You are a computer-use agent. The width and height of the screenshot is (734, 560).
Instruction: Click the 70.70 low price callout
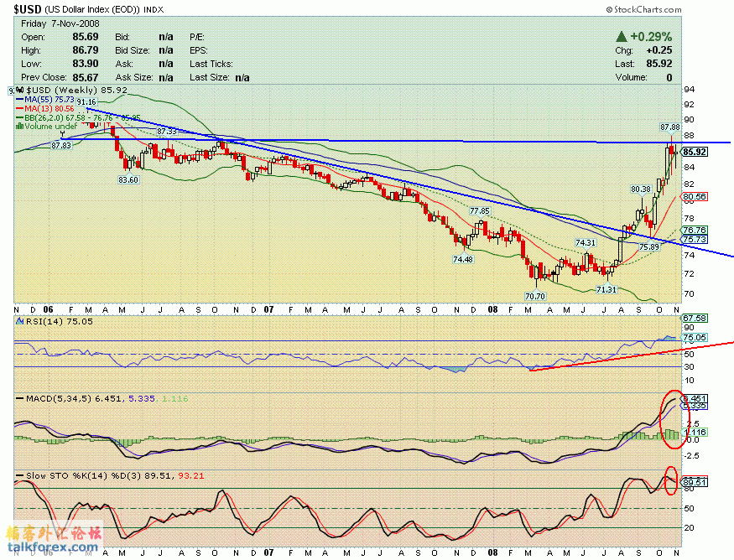(x=535, y=296)
